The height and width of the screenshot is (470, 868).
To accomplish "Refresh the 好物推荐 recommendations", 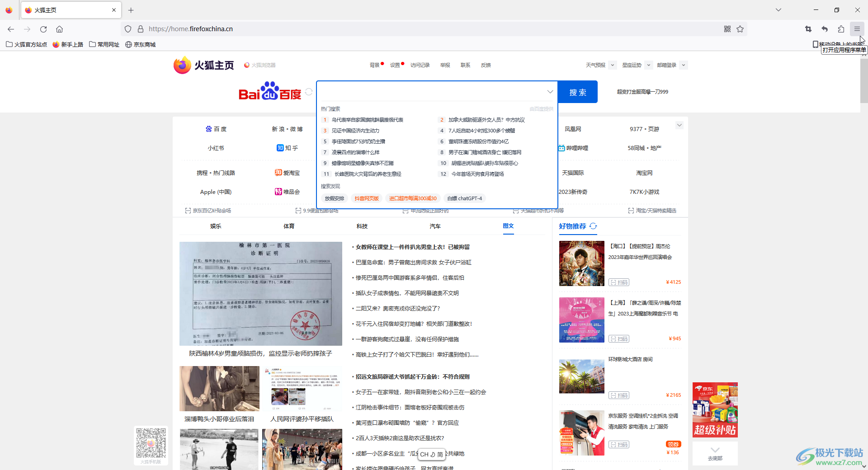I will click(x=593, y=226).
